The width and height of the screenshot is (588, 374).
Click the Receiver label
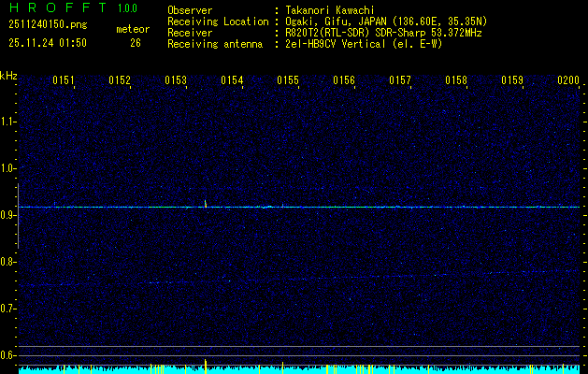[x=190, y=33]
